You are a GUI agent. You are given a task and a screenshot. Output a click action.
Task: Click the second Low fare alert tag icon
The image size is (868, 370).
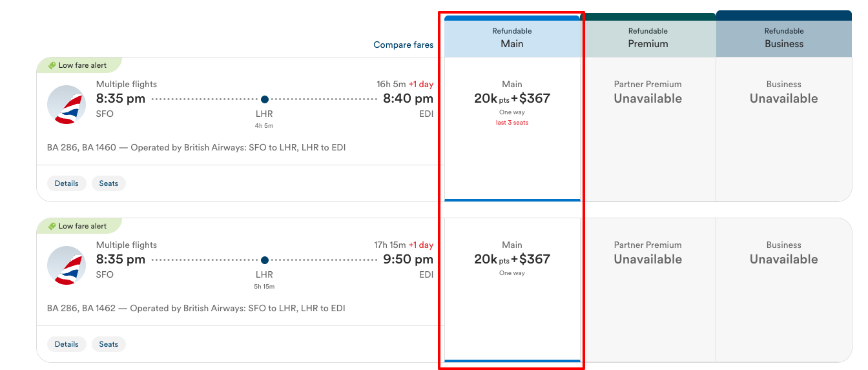pos(52,226)
